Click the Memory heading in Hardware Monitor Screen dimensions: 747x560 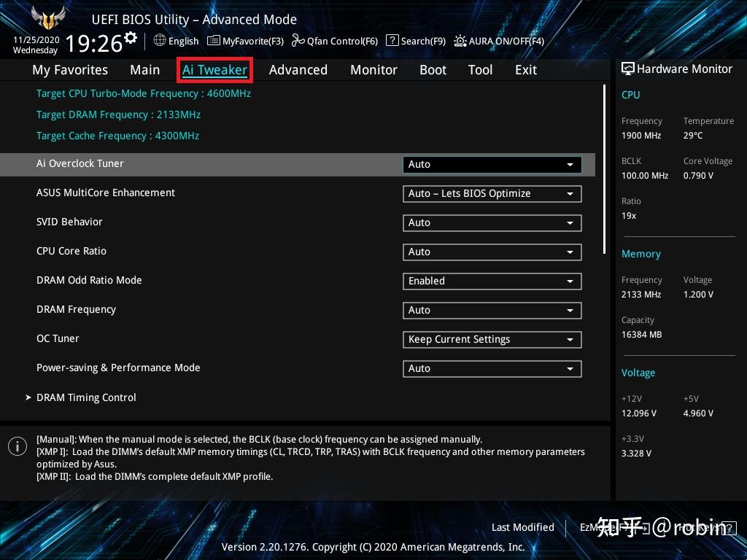641,254
